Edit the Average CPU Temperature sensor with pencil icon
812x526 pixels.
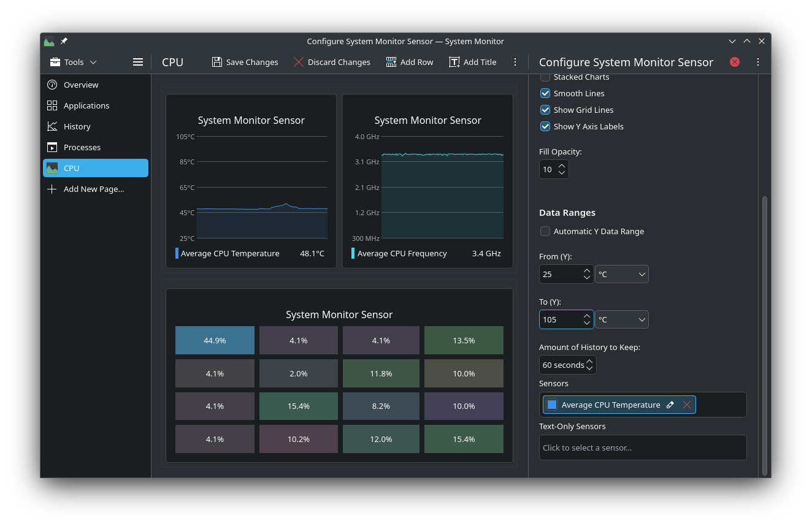[670, 405]
